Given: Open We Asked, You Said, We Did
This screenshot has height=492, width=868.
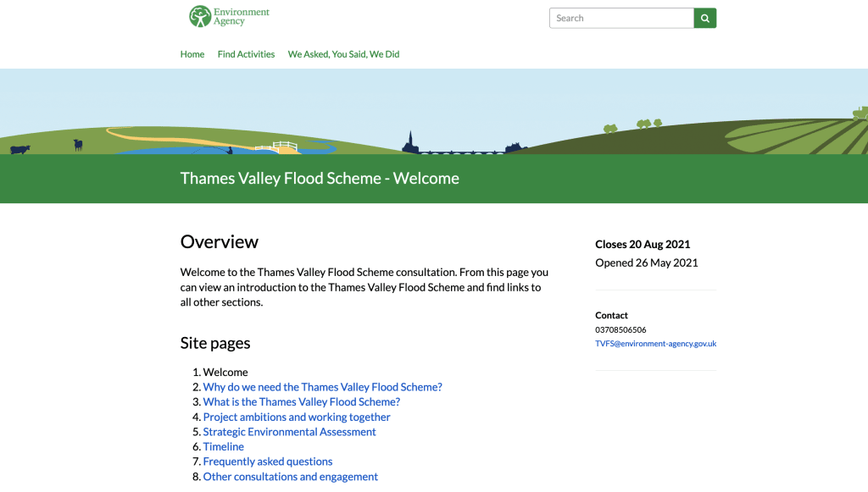Looking at the screenshot, I should (343, 54).
